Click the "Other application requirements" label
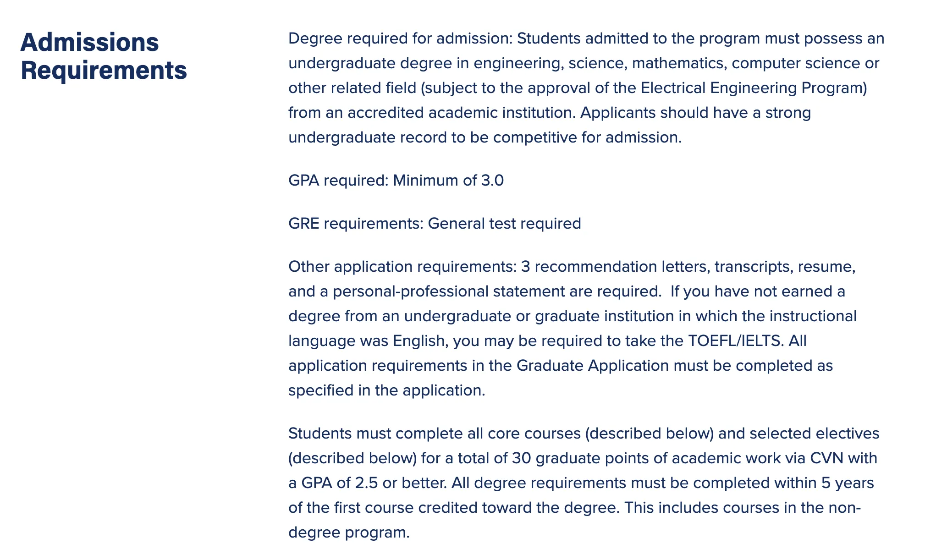 click(402, 267)
